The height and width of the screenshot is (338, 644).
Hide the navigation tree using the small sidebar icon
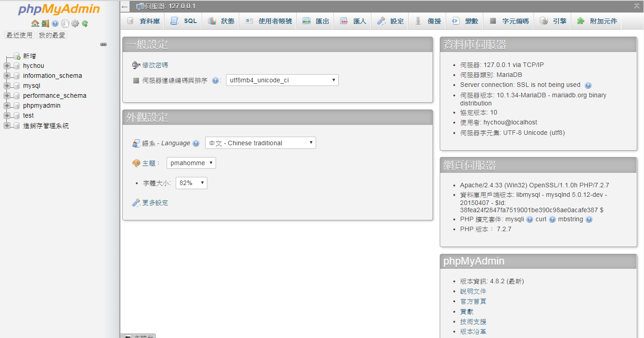104,44
